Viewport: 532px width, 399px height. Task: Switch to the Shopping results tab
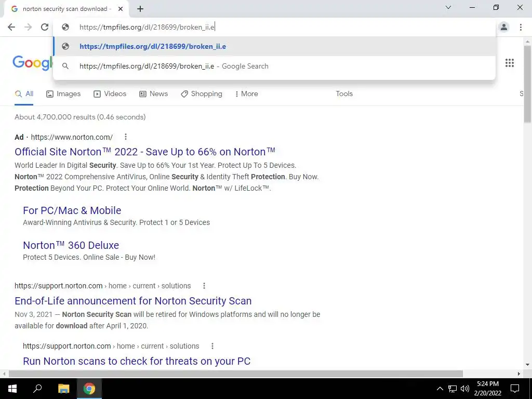[x=202, y=94]
